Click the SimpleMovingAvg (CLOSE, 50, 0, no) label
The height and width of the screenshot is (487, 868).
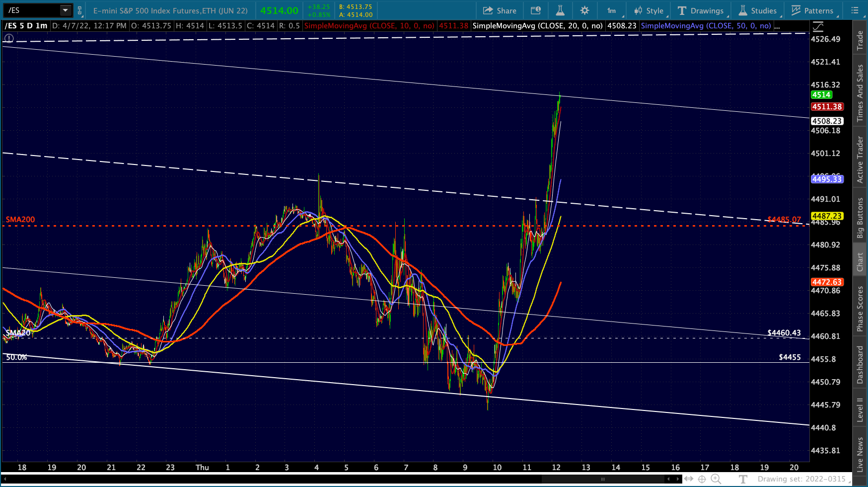(706, 26)
